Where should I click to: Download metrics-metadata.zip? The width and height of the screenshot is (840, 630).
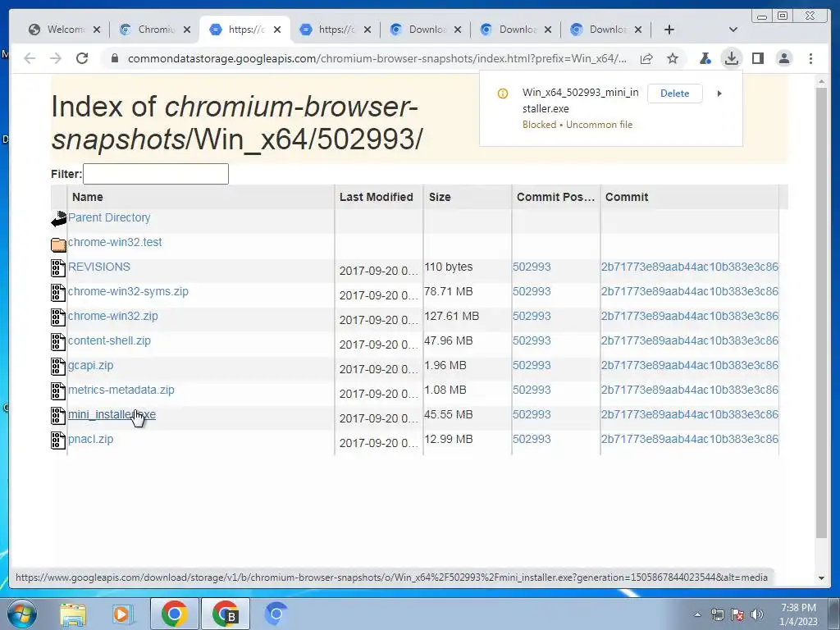(x=121, y=390)
